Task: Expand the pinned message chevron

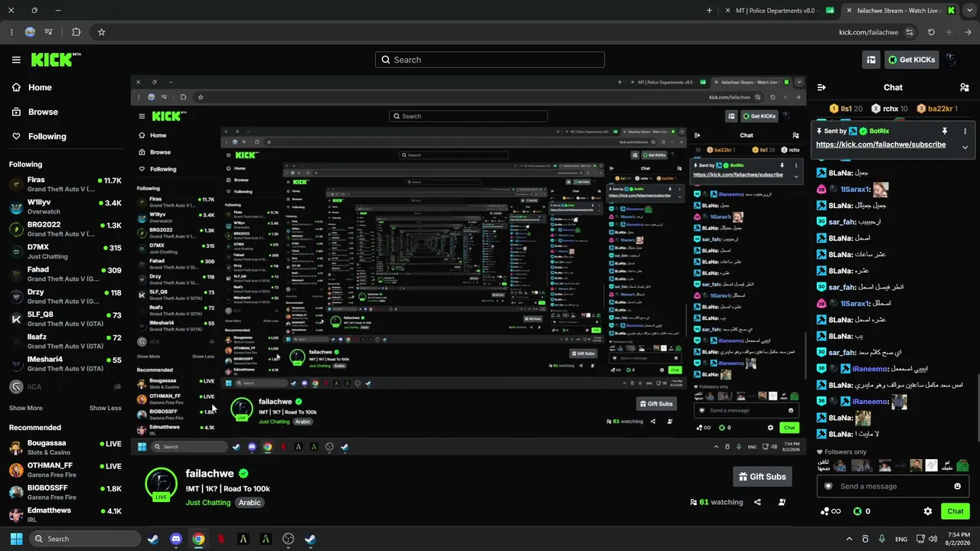Action: 965,147
